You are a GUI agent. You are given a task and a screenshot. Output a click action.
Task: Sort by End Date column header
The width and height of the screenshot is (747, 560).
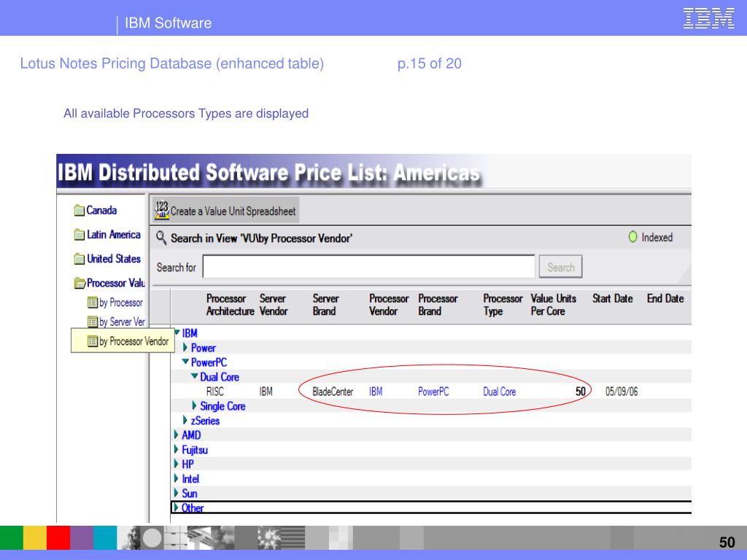click(x=665, y=298)
